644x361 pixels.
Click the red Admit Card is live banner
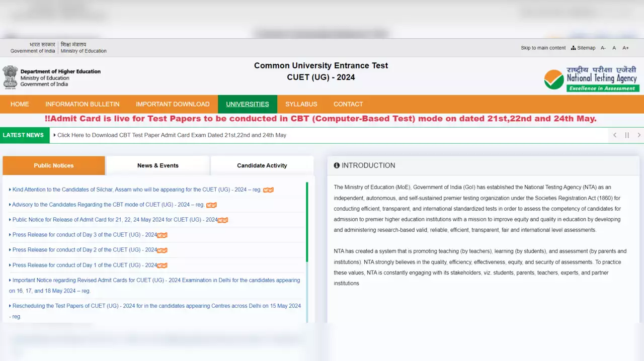click(320, 119)
